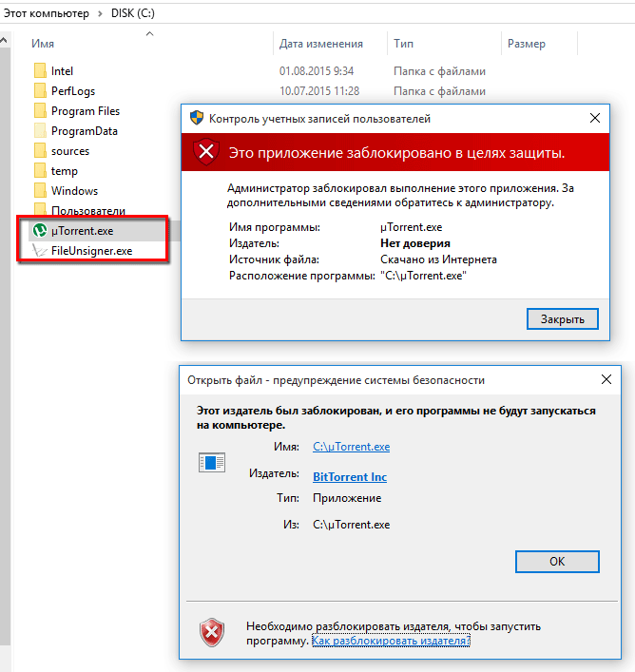Select the µTorrent.exe file name
Viewport: 635px width, 672px height.
pyautogui.click(x=83, y=231)
